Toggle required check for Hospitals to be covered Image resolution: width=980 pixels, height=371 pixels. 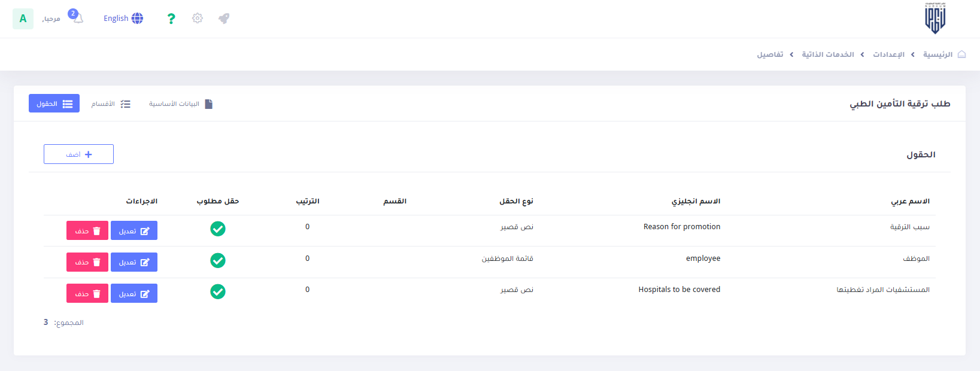[218, 291]
